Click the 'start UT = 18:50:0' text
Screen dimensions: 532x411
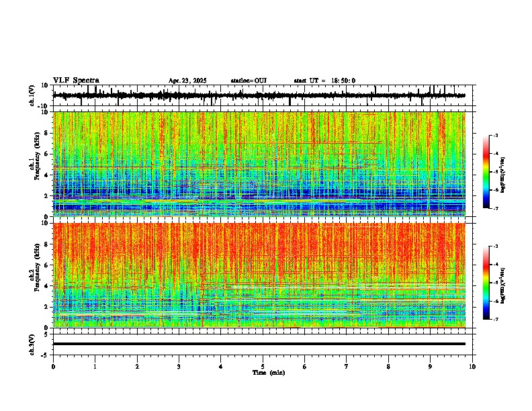point(324,81)
